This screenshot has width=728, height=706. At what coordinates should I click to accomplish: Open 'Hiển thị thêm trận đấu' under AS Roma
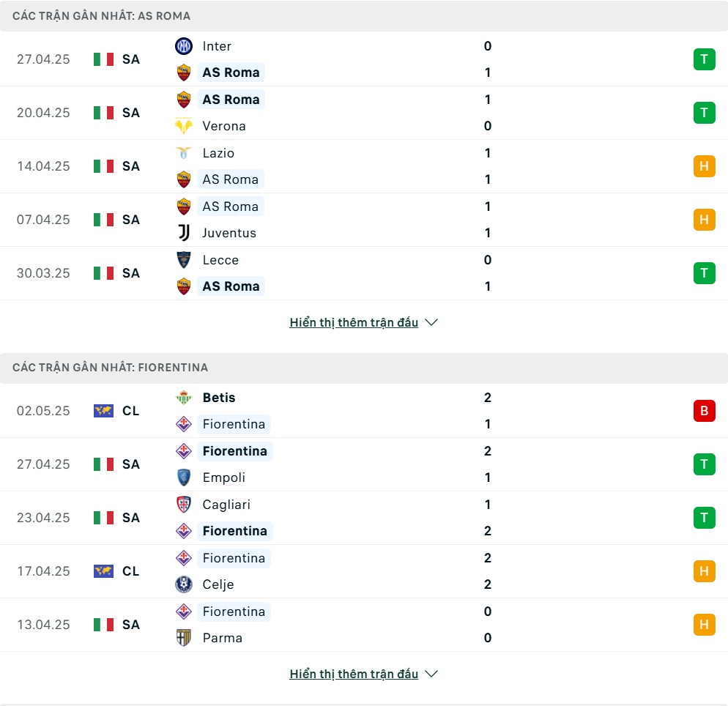tap(354, 322)
